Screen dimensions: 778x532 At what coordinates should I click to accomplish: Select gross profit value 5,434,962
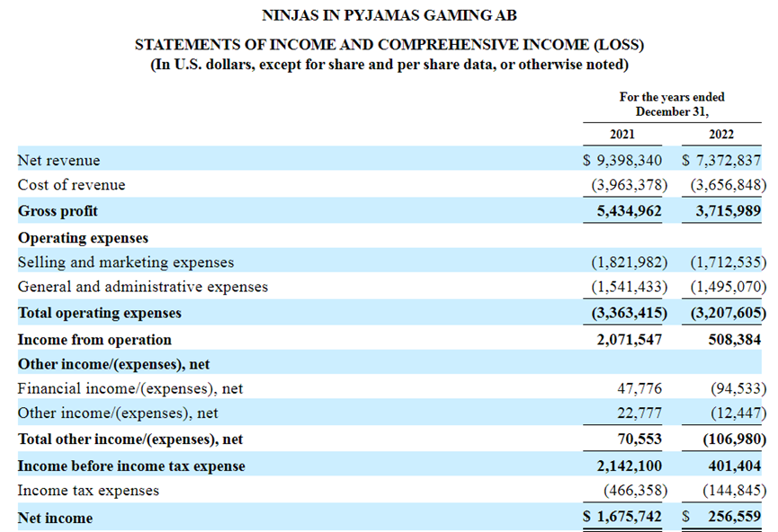pos(629,211)
